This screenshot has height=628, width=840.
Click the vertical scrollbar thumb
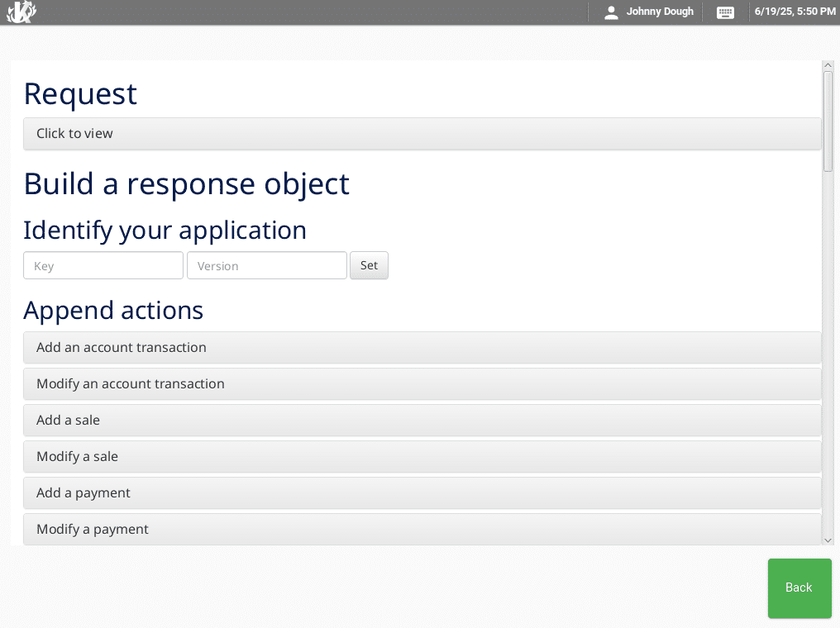point(828,121)
